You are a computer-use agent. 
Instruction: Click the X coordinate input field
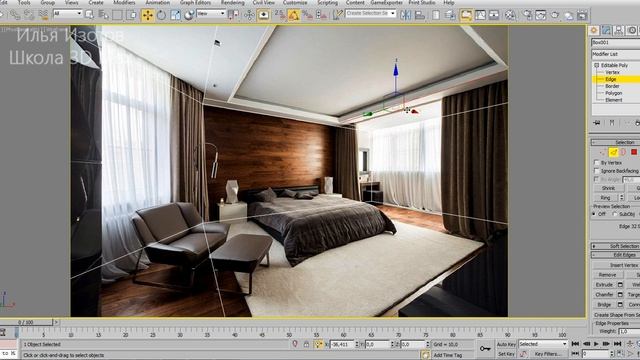pos(341,344)
